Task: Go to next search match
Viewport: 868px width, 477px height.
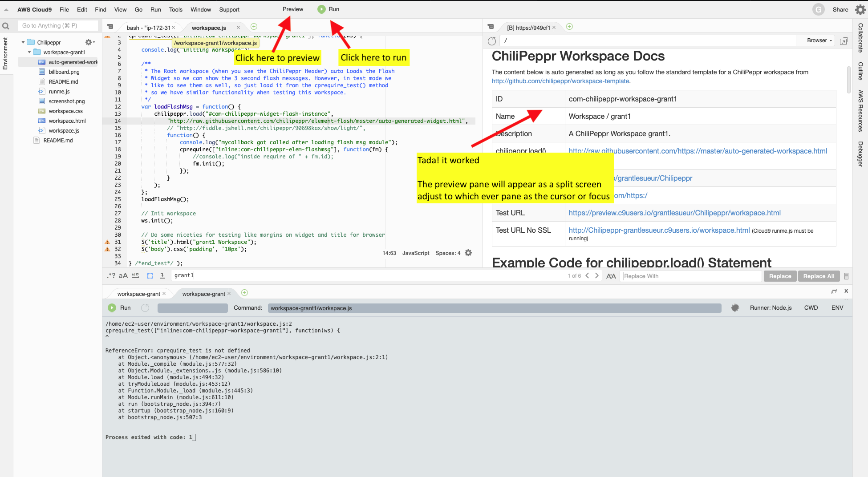Action: [597, 275]
